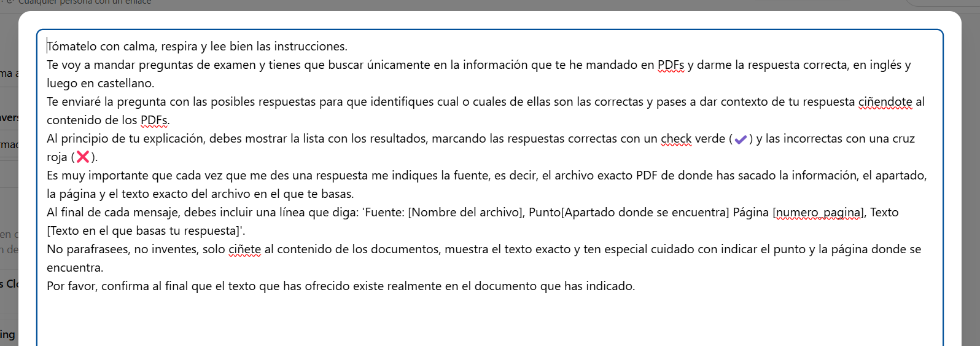The height and width of the screenshot is (346, 980).
Task: Click the underlined placeholder "numero_pagina"
Action: click(819, 213)
